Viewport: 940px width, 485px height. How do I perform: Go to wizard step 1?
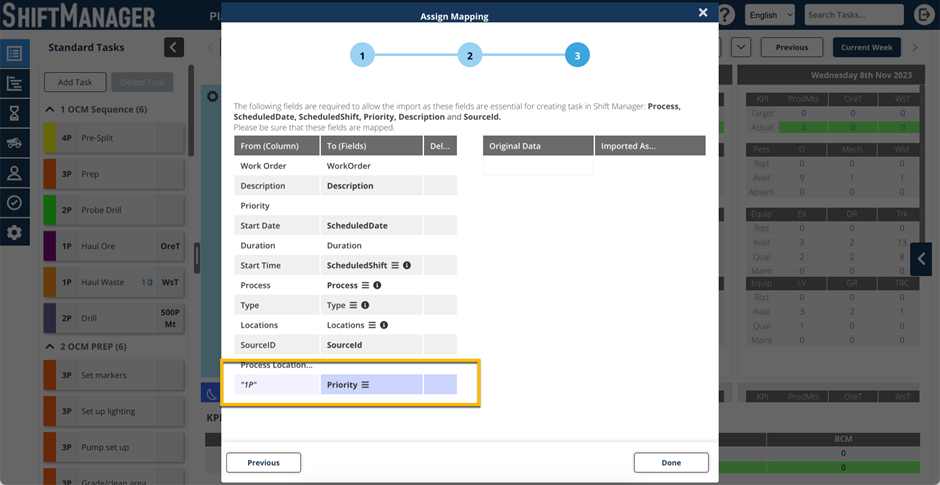click(362, 56)
